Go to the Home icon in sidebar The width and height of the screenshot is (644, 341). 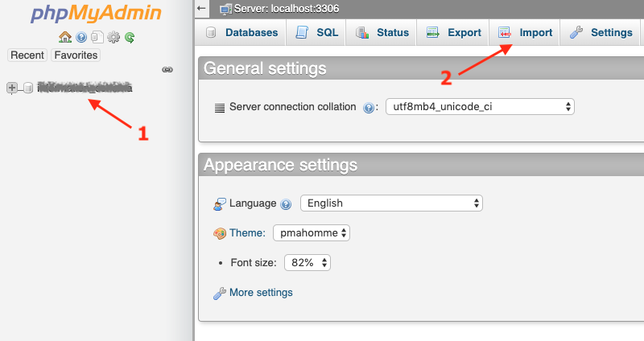pyautogui.click(x=65, y=37)
